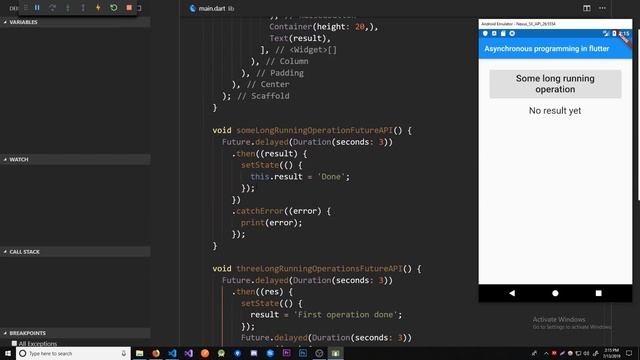Open the main.dart editor tab

211,8
